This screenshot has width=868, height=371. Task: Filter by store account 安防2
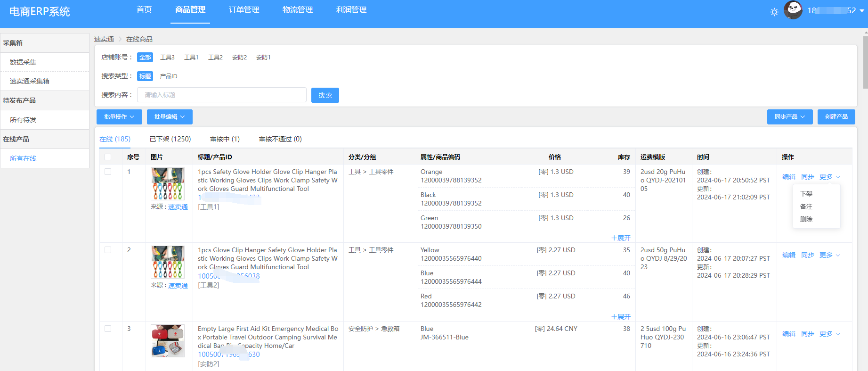point(239,57)
